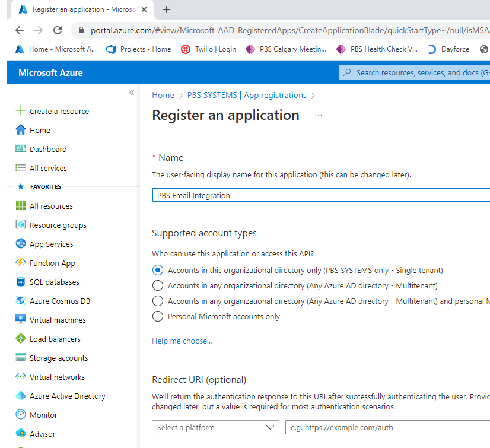The image size is (490, 448).
Task: Collapse the left sidebar menu chevron
Action: click(132, 93)
